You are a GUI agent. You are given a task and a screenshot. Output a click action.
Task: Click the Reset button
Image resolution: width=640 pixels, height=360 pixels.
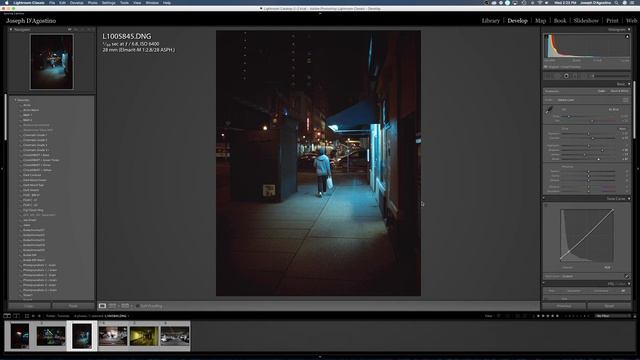pyautogui.click(x=609, y=306)
